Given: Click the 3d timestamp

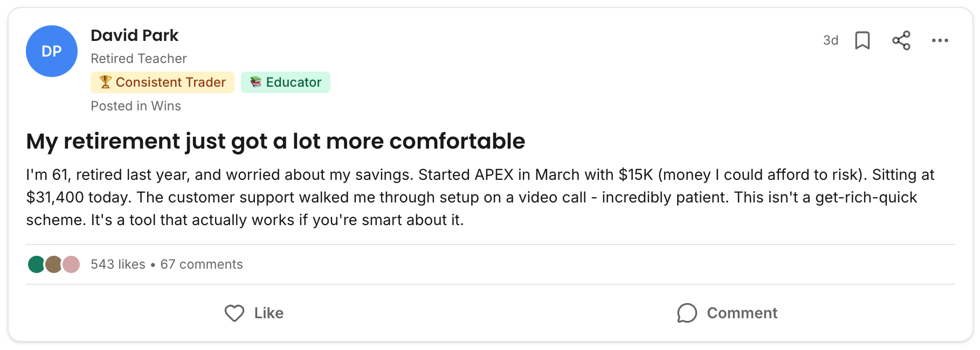Looking at the screenshot, I should pyautogui.click(x=830, y=40).
